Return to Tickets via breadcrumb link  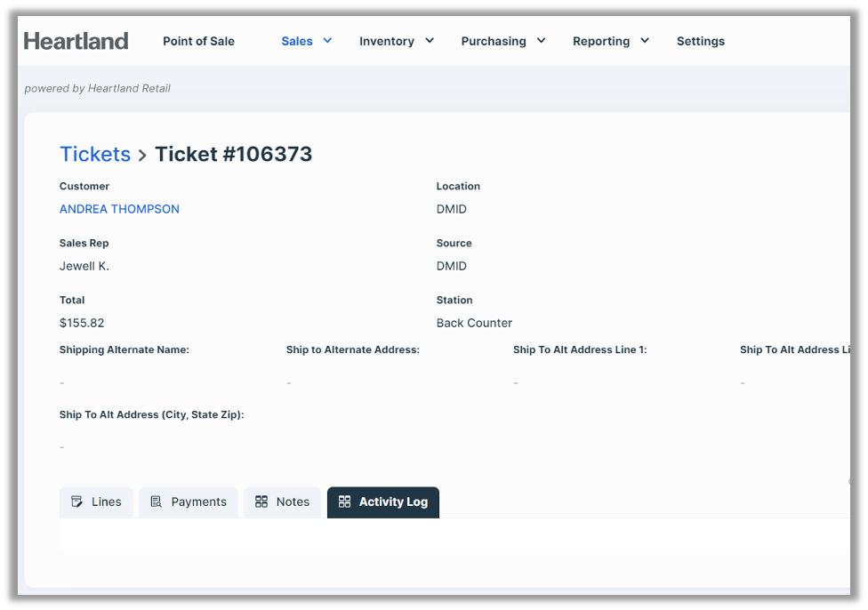click(x=95, y=154)
